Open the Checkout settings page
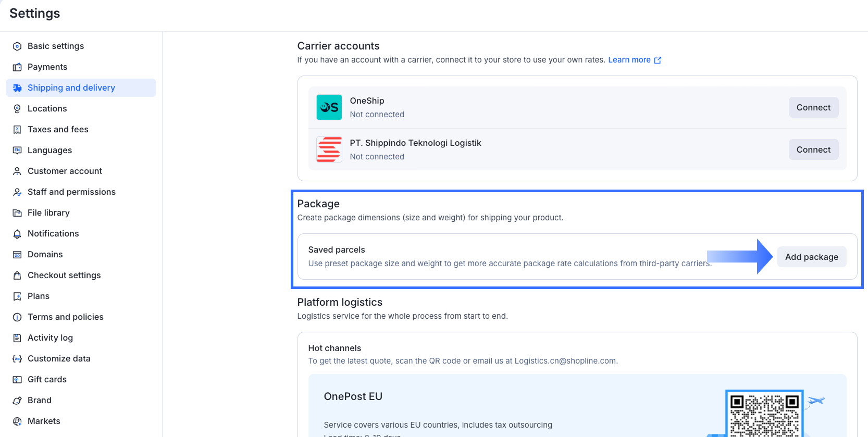This screenshot has height=437, width=868. click(x=64, y=276)
